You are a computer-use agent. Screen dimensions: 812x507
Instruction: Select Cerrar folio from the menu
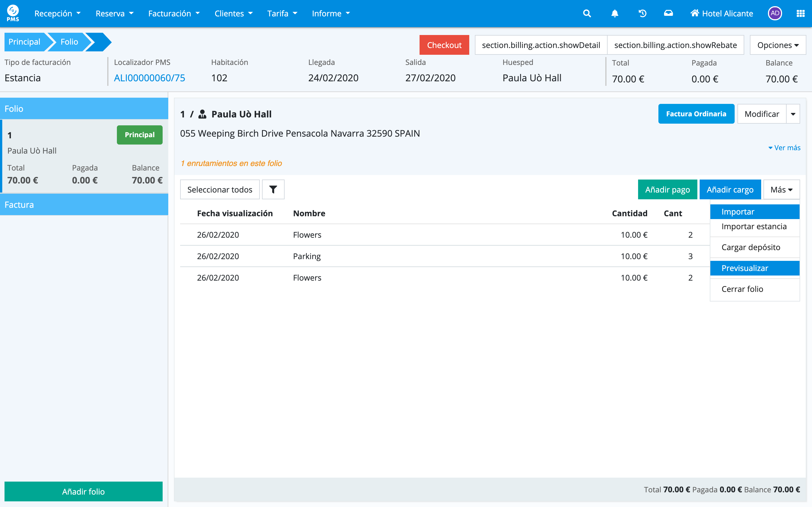[x=742, y=289]
